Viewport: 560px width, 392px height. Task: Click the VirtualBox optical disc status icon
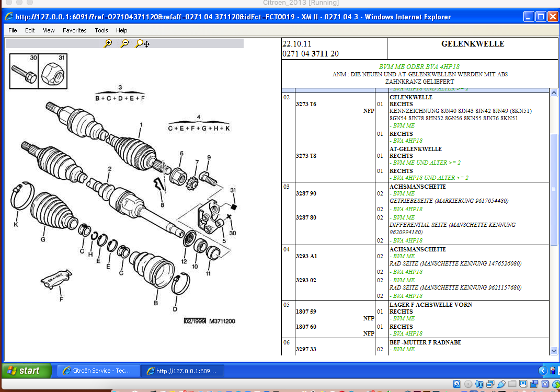tap(468, 384)
